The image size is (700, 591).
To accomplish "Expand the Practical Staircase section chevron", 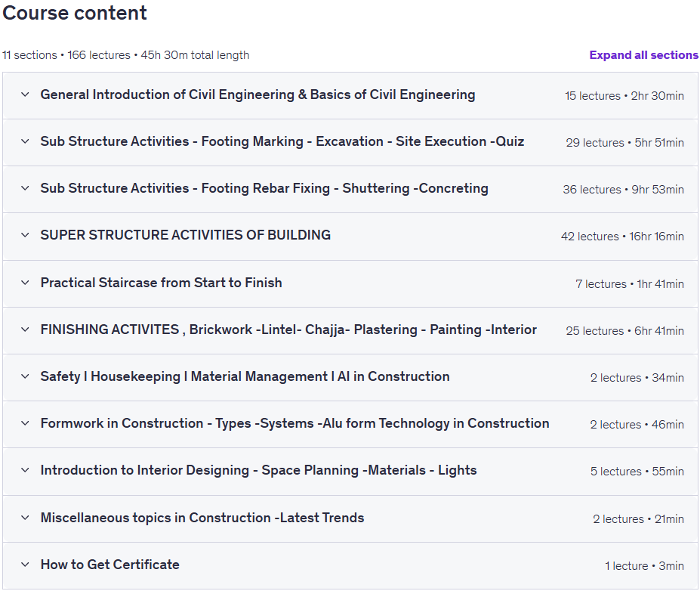I will click(x=25, y=283).
